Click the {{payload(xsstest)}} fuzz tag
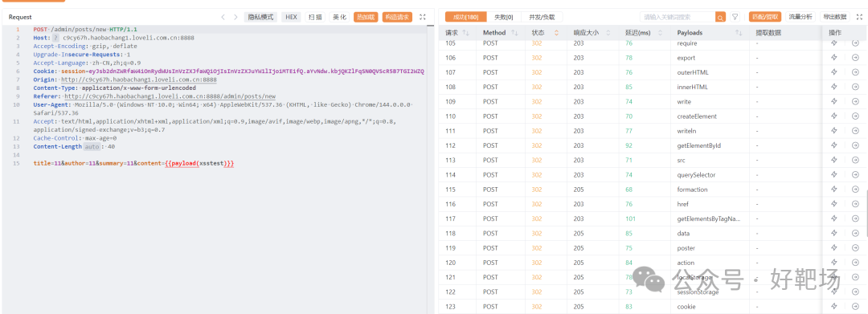Image resolution: width=868 pixels, height=314 pixels. pos(200,164)
